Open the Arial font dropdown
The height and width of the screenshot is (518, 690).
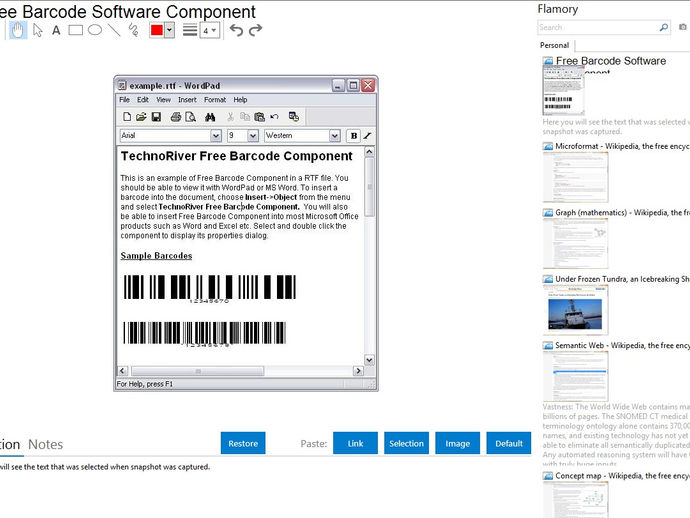pyautogui.click(x=216, y=136)
